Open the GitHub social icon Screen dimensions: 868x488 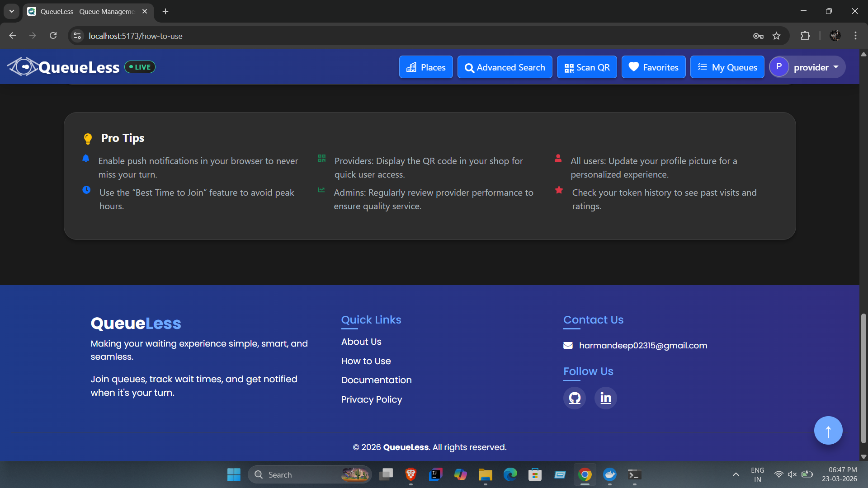coord(575,398)
